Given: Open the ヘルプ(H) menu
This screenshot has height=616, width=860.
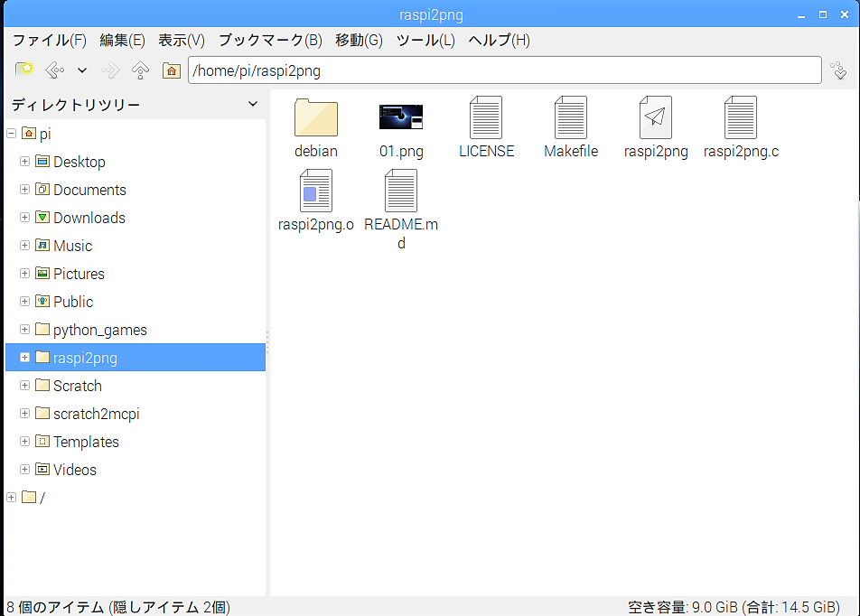Looking at the screenshot, I should [x=499, y=40].
